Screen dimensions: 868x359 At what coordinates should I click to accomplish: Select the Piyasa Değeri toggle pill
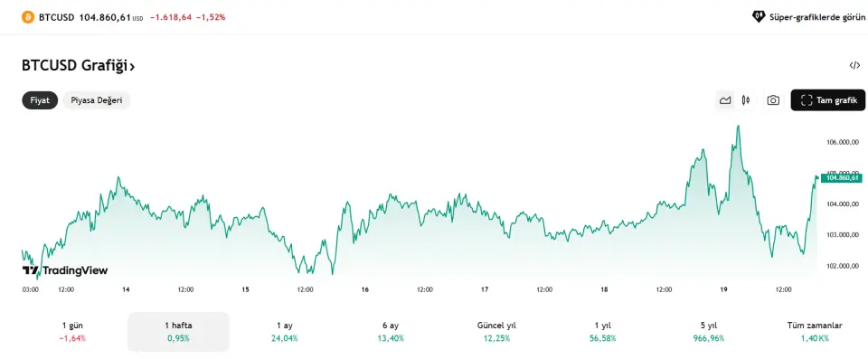point(97,100)
